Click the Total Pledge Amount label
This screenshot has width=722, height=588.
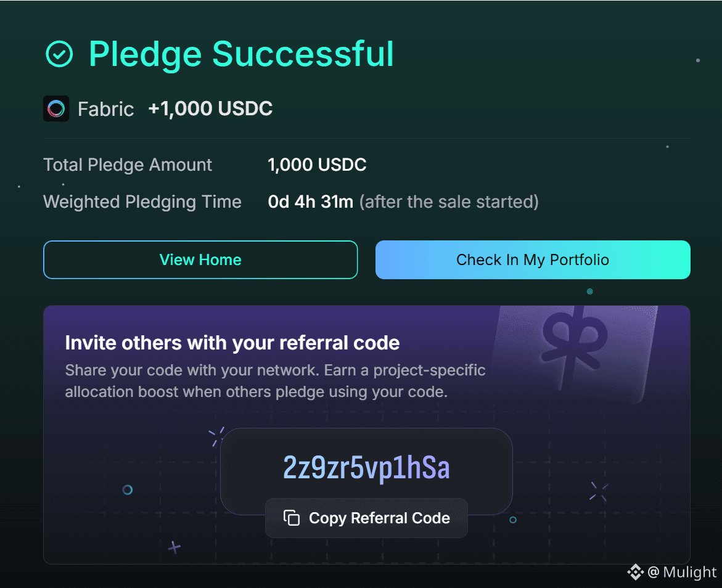(x=128, y=165)
